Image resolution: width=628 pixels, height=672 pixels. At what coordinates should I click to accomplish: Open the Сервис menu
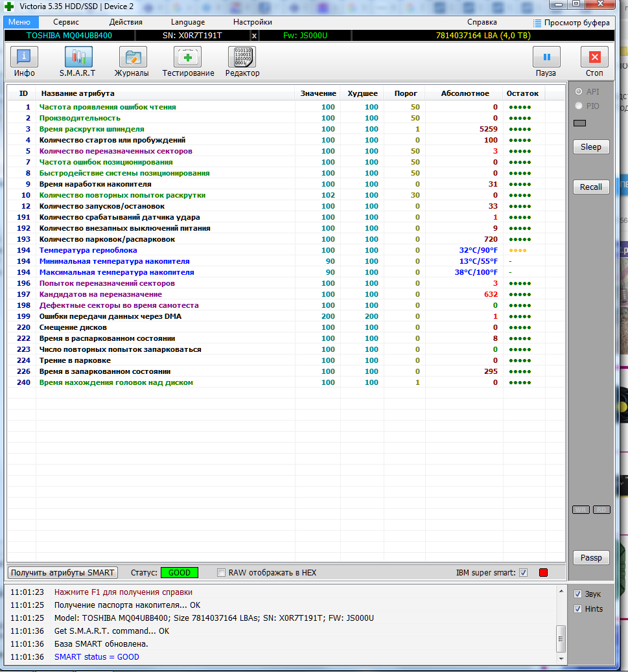[66, 22]
